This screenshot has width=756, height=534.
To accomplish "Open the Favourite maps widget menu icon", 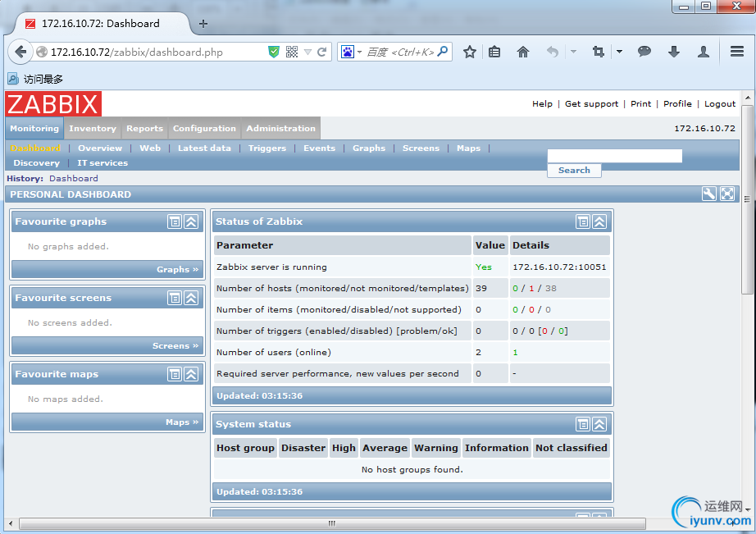I will point(175,374).
